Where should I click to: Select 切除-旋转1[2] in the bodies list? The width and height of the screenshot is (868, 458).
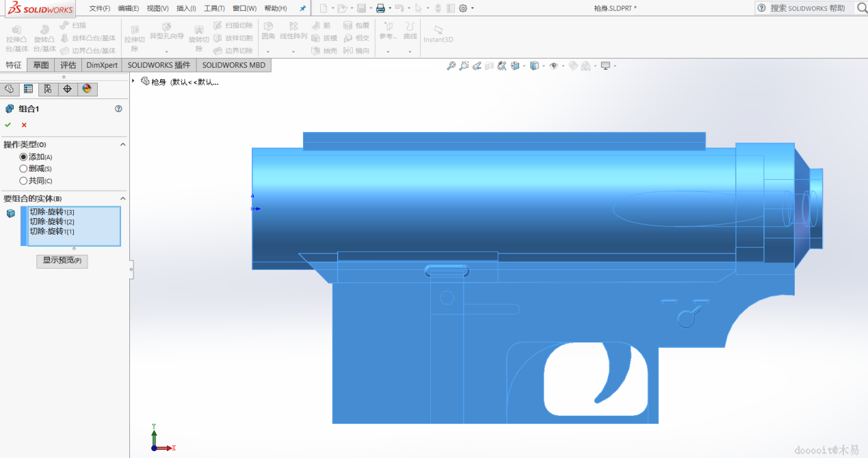tap(52, 221)
